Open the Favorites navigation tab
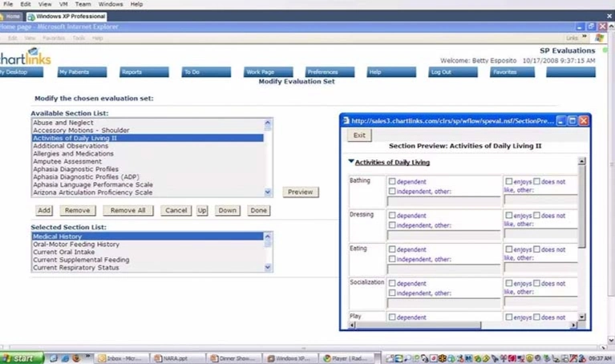The image size is (615, 364). (512, 72)
